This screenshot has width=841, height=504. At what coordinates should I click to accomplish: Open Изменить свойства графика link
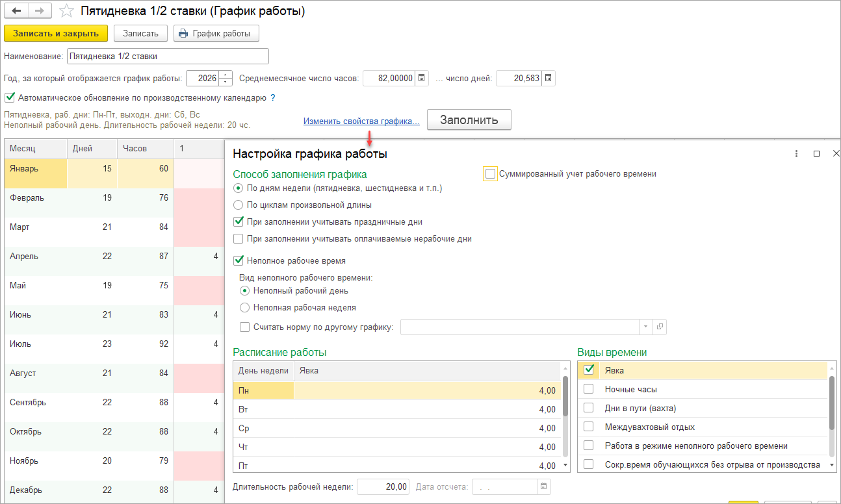361,121
